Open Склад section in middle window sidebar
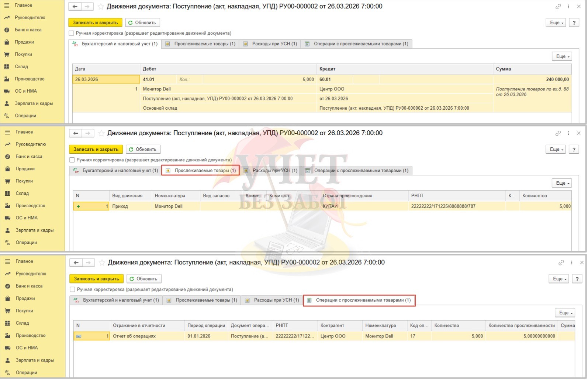The image size is (588, 380). 22,194
